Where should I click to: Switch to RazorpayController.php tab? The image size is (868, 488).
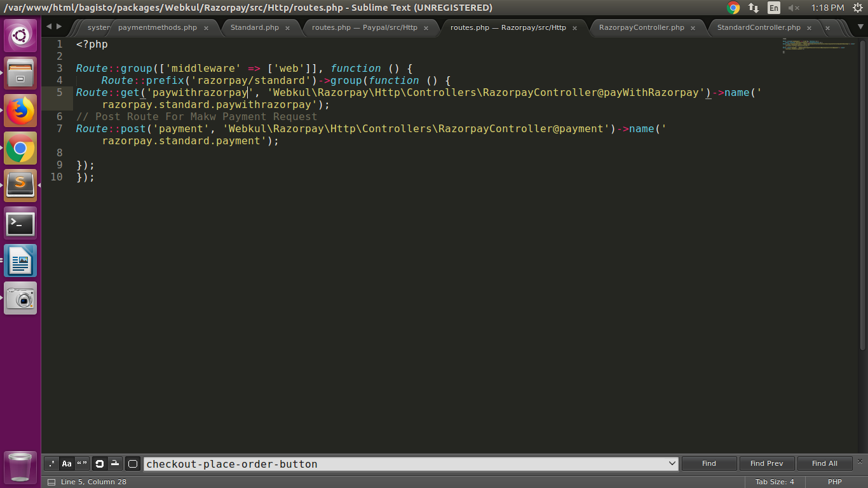pos(641,28)
